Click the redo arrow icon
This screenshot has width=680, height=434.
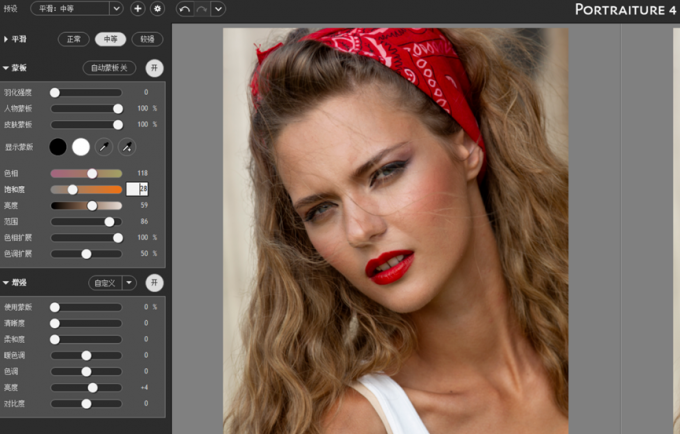202,9
